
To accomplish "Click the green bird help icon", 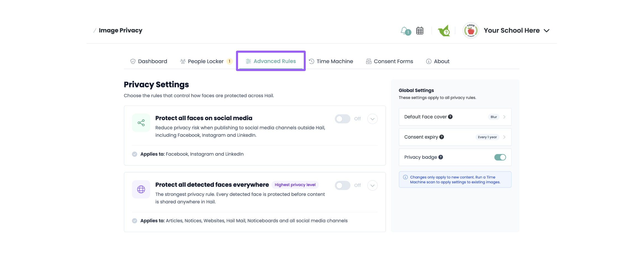I will pyautogui.click(x=444, y=31).
